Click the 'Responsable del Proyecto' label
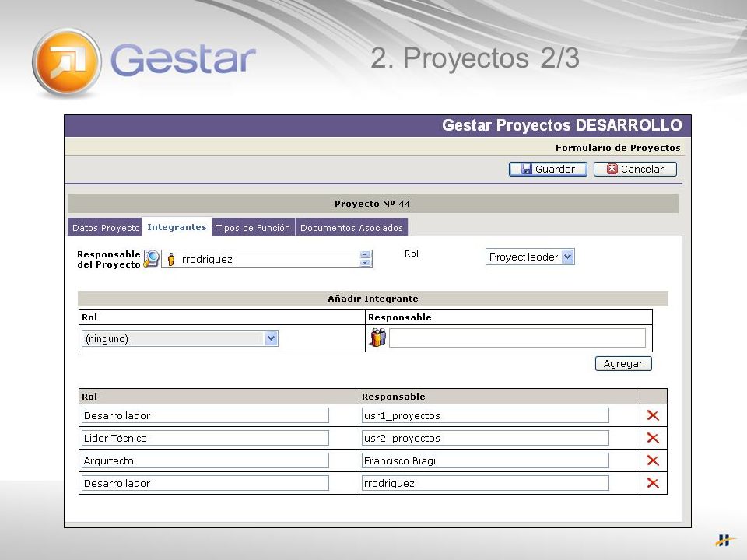This screenshot has width=747, height=560. tap(109, 259)
